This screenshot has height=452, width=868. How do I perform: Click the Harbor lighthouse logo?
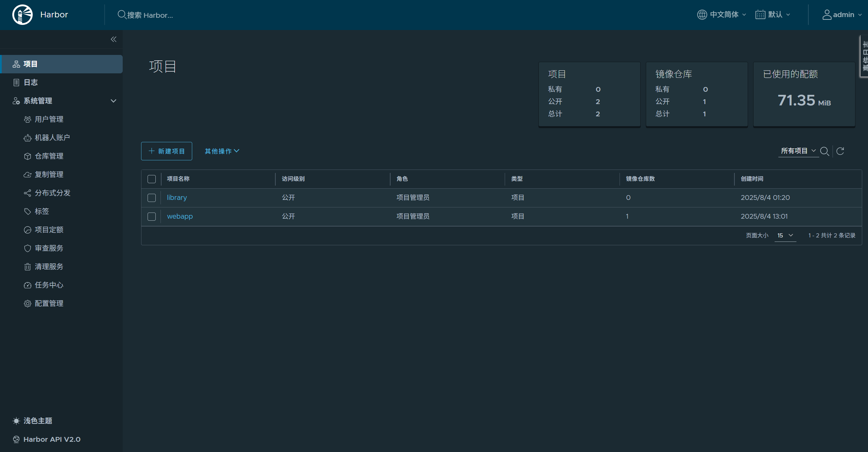[x=22, y=15]
